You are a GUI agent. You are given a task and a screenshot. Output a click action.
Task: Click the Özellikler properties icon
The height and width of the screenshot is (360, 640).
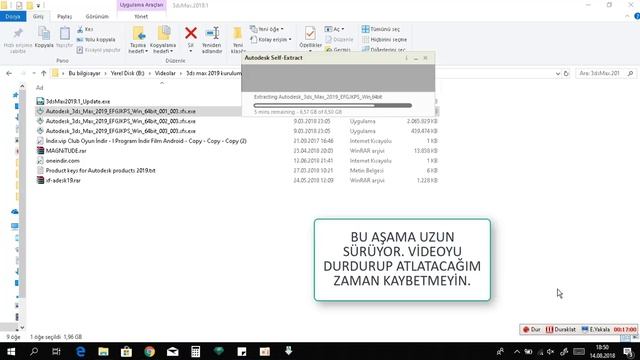click(310, 33)
